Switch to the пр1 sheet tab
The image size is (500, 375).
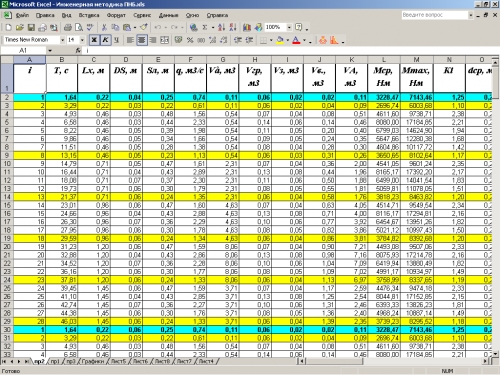point(55,361)
